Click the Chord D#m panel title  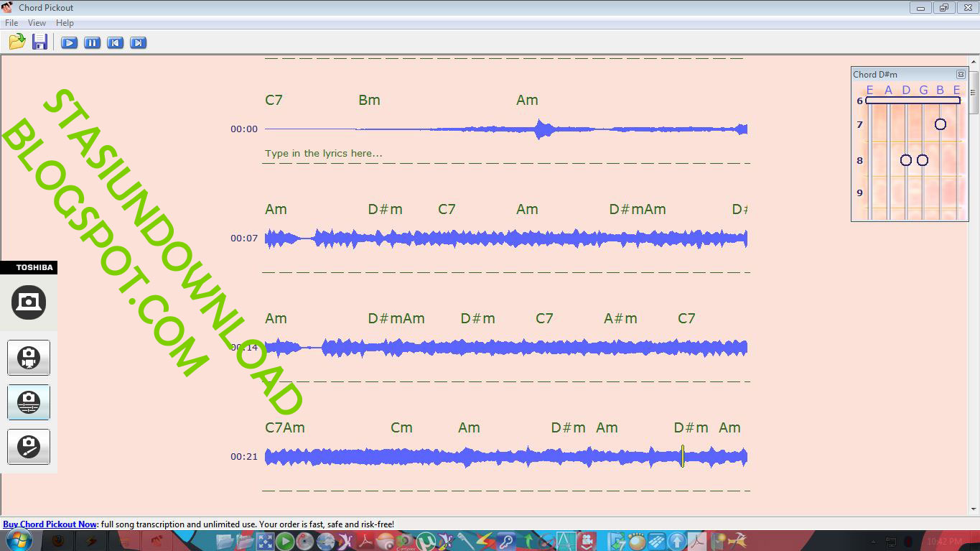click(875, 74)
